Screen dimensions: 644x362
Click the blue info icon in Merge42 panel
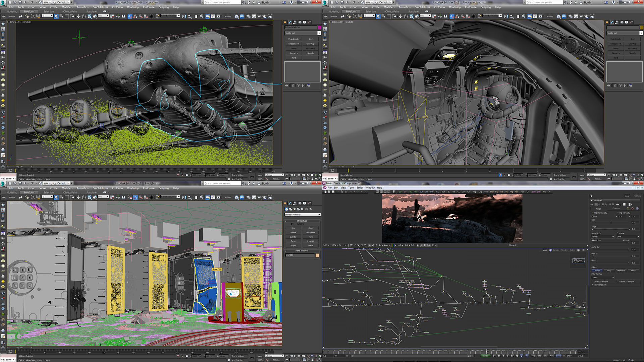[x=637, y=208]
